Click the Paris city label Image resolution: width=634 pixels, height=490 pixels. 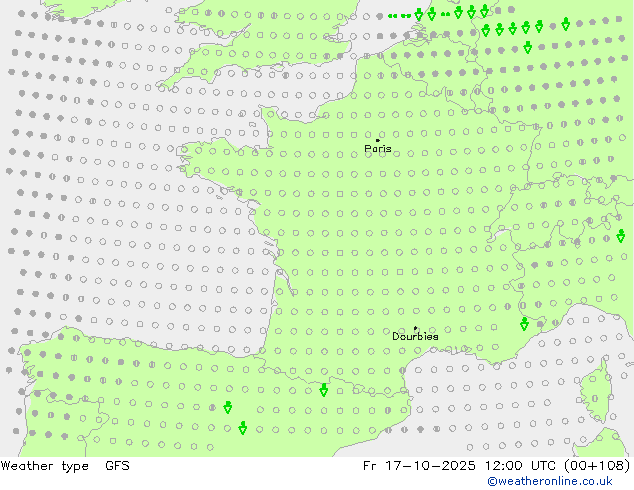378,149
